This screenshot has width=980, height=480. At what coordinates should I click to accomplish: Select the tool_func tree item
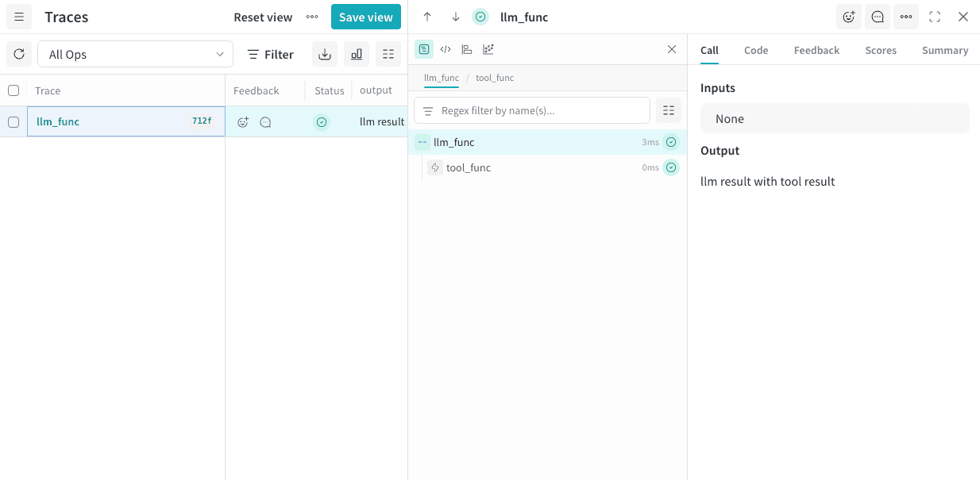(x=548, y=167)
